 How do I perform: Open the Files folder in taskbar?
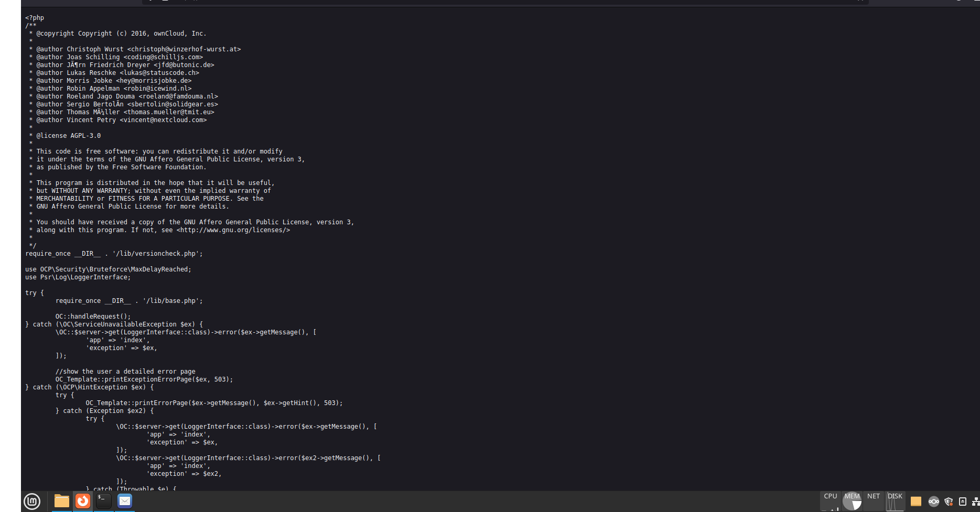pyautogui.click(x=62, y=502)
